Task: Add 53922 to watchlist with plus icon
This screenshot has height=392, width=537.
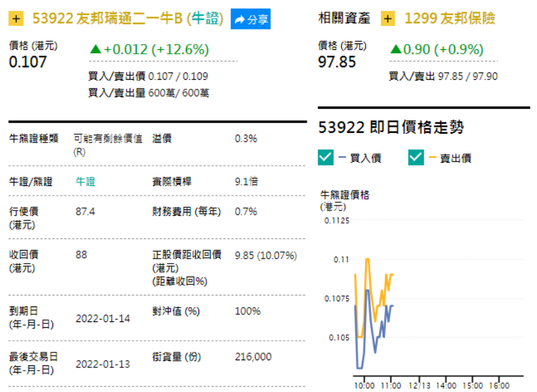Action: (x=16, y=19)
